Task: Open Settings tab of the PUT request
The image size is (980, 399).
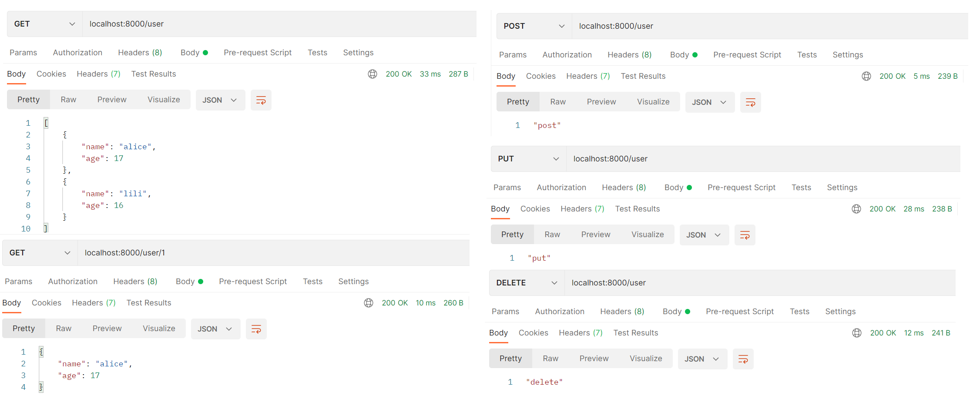Action: (x=842, y=188)
